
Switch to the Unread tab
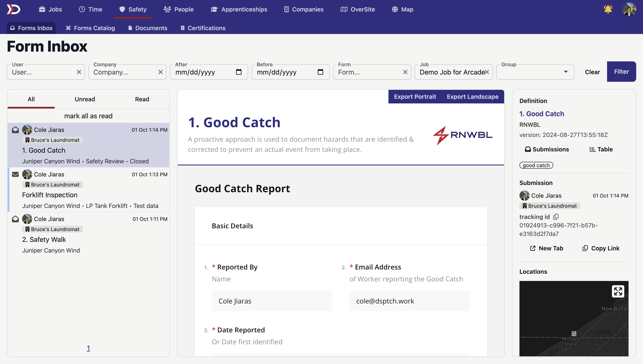pos(85,99)
